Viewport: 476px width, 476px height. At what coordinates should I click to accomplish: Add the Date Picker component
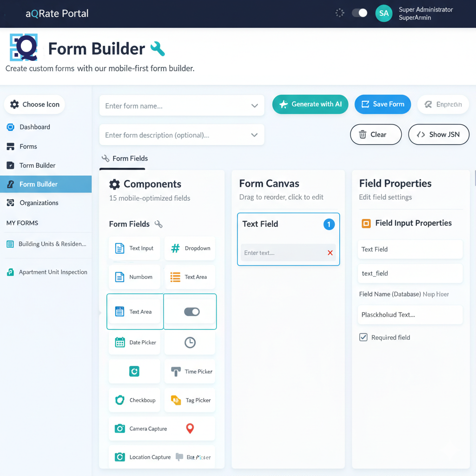coord(134,343)
